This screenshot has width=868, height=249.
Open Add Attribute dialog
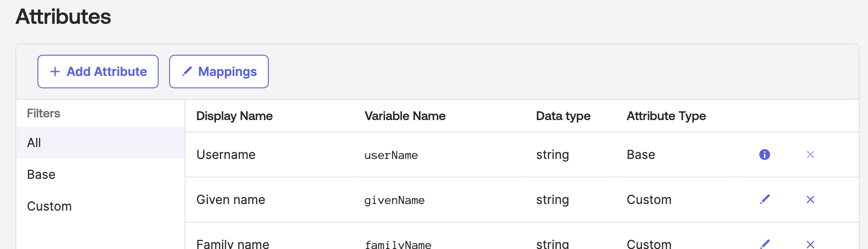tap(98, 72)
